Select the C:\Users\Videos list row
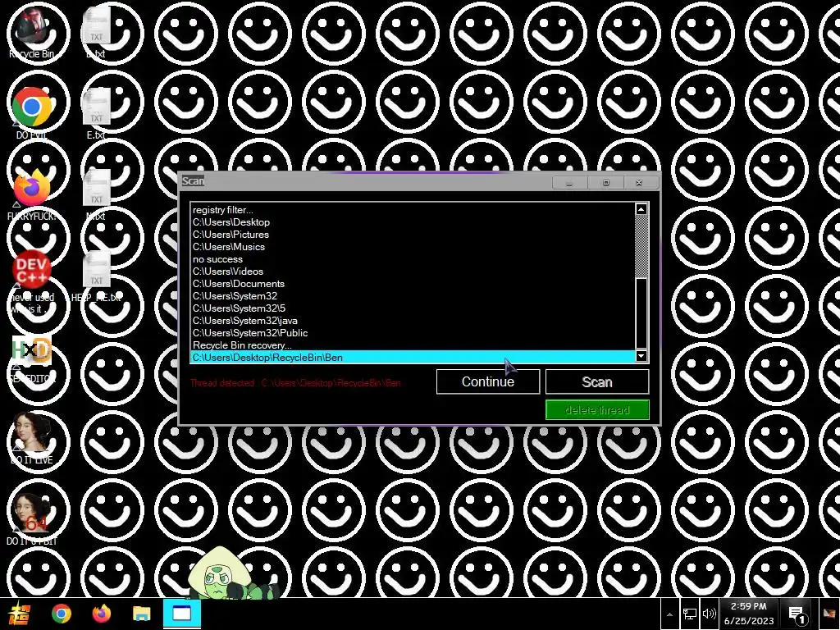This screenshot has width=840, height=630. coord(413,271)
